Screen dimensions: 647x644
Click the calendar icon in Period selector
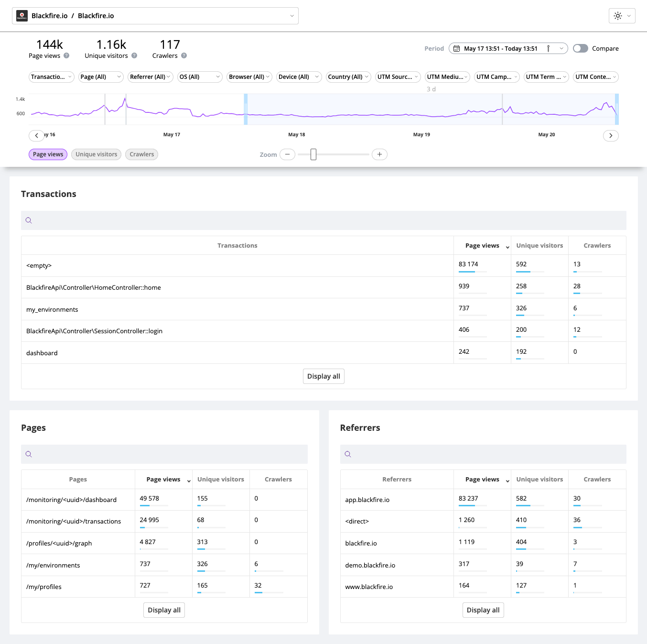tap(457, 49)
